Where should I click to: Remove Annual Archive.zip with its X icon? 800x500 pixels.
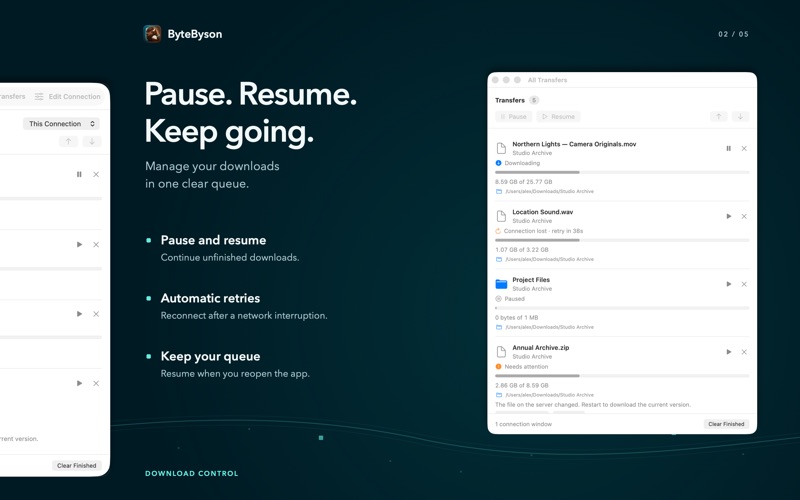click(x=744, y=352)
